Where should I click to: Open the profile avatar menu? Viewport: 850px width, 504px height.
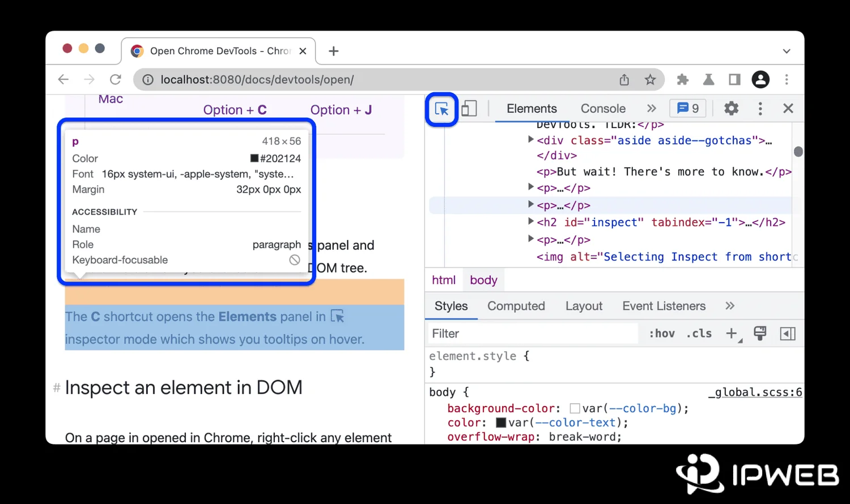click(760, 80)
